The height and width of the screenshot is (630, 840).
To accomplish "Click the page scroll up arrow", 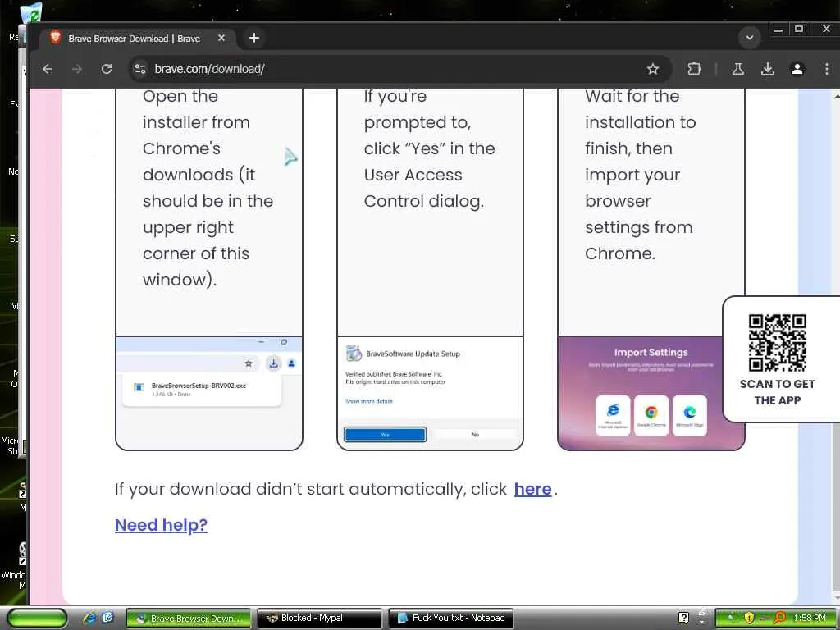I will point(836,95).
